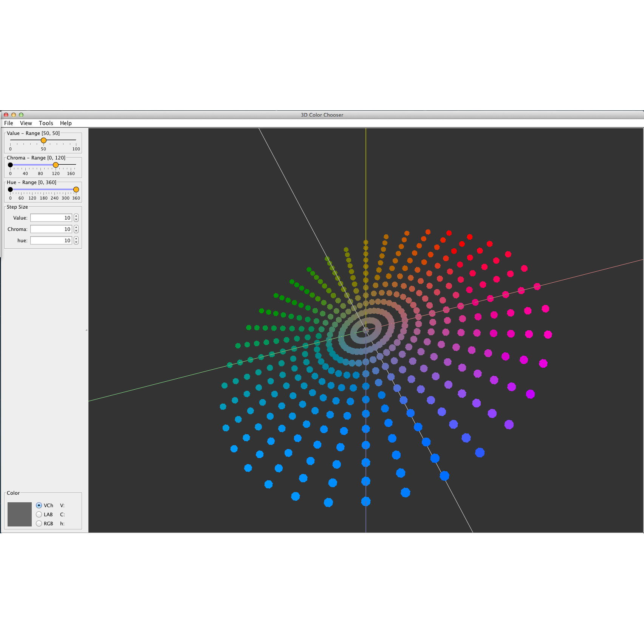Minimize the 3D Color Chooser window
Viewport: 644px width, 644px height.
[14, 115]
